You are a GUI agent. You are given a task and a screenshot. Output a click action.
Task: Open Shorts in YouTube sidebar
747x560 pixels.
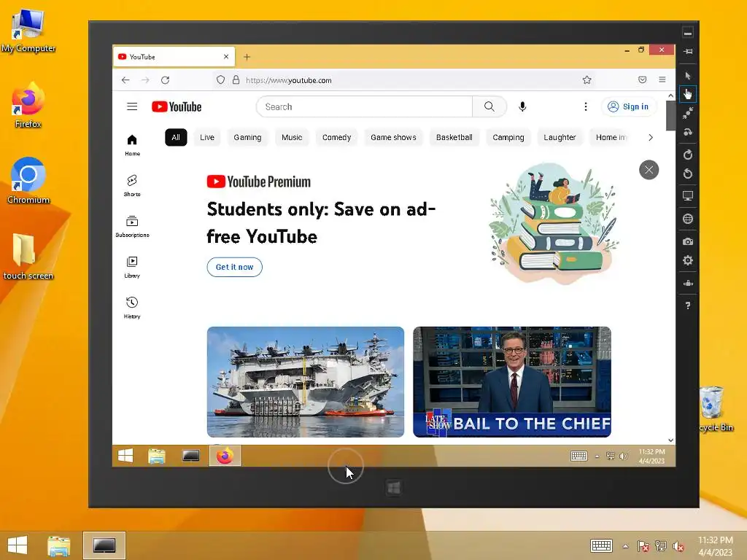pos(133,186)
